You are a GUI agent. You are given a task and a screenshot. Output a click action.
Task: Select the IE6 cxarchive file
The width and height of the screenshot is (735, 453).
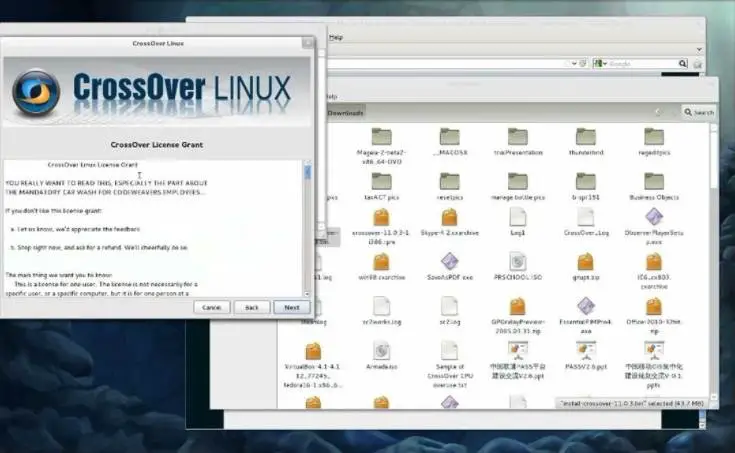point(654,271)
